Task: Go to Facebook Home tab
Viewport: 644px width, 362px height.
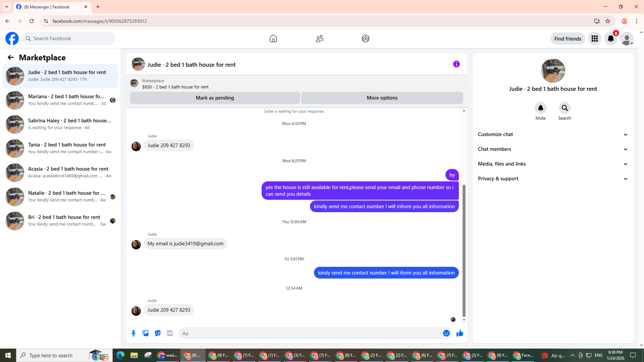Action: [273, 39]
